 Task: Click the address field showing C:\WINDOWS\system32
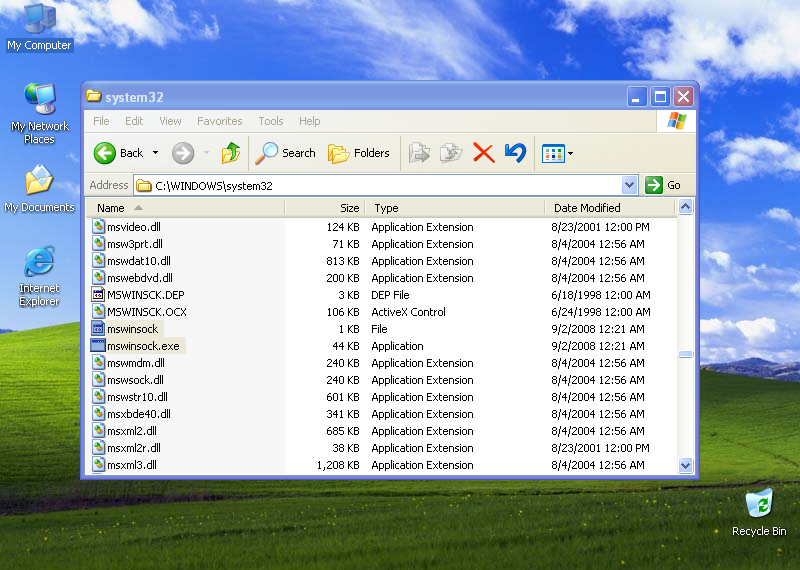coord(378,185)
